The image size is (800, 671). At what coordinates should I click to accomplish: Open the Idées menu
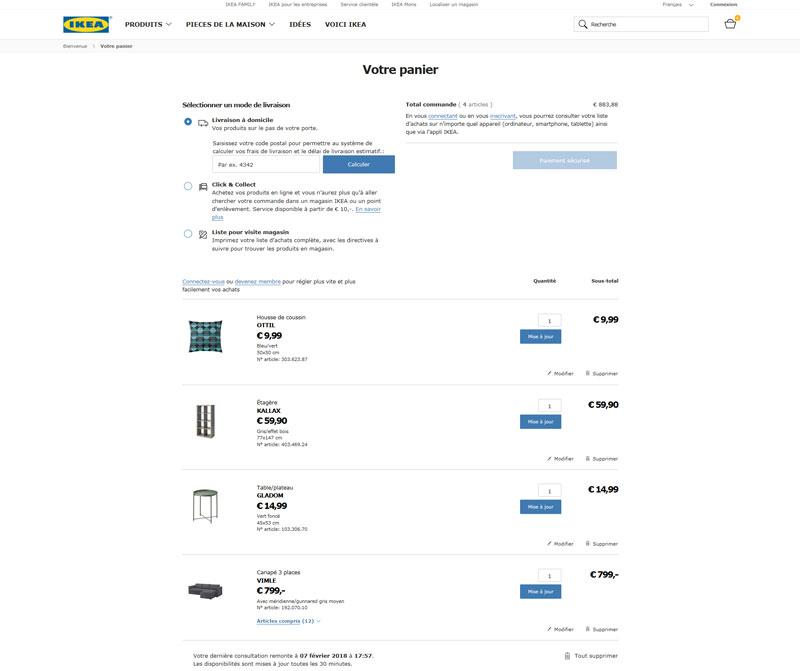point(300,24)
